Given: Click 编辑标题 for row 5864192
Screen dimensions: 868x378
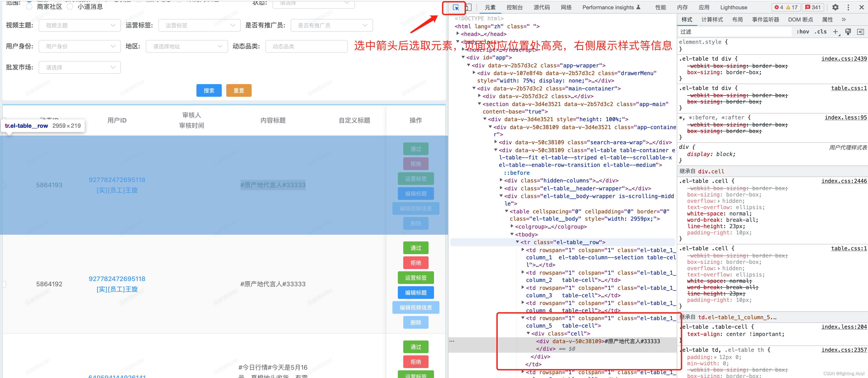Looking at the screenshot, I should (415, 292).
